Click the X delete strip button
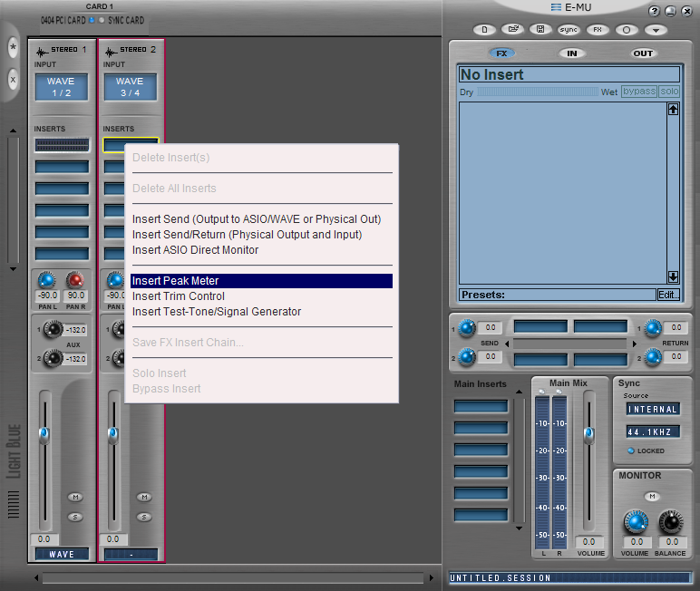Viewport: 700px width, 591px height. click(x=13, y=80)
